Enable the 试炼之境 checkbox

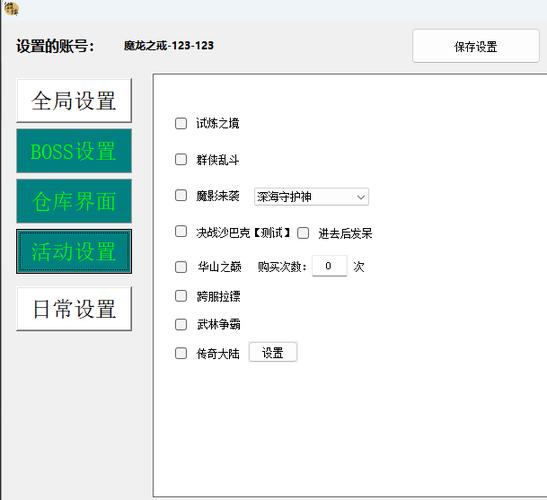[181, 123]
